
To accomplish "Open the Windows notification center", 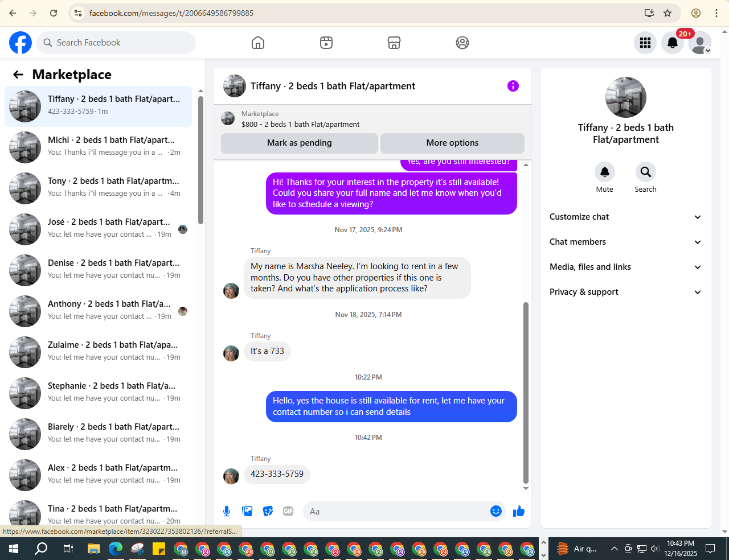I will pyautogui.click(x=710, y=549).
